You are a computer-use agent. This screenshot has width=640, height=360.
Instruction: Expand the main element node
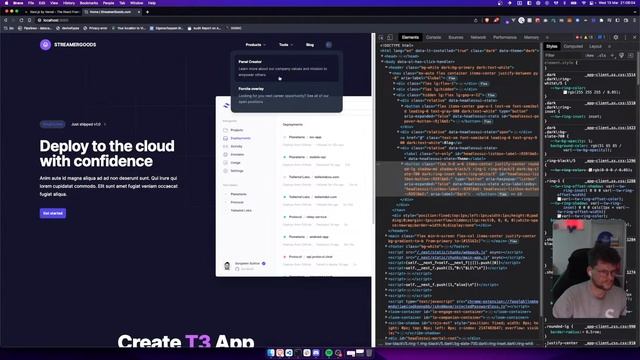pyautogui.click(x=387, y=236)
